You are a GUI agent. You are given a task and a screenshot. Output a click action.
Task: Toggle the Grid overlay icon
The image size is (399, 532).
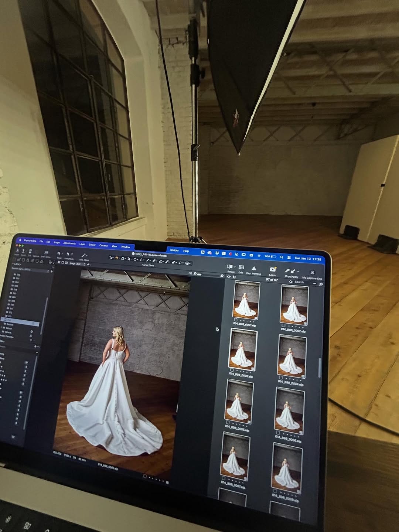[x=241, y=267]
